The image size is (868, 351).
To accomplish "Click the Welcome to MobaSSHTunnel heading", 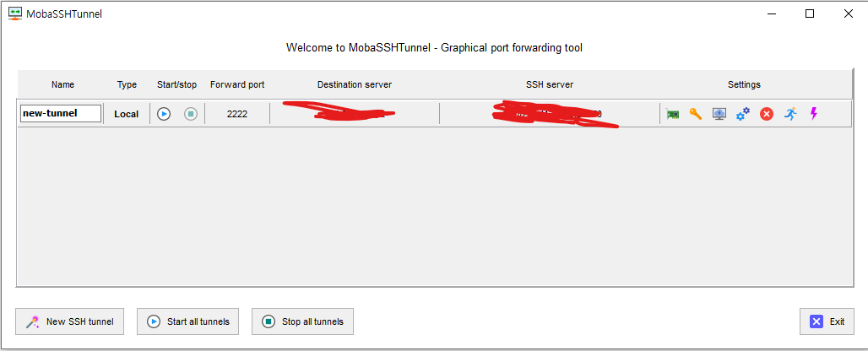I will pos(435,47).
